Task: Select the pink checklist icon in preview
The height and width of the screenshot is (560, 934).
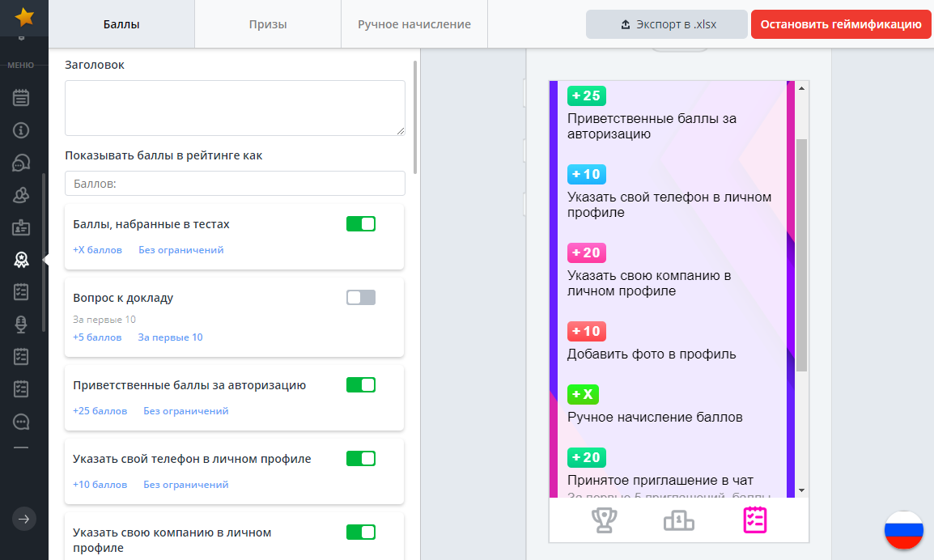Action: tap(754, 520)
